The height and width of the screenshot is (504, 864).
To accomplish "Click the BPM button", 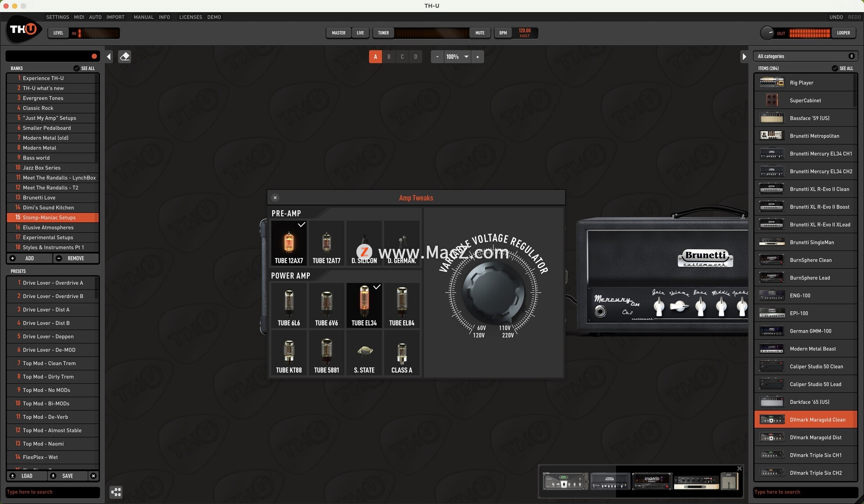I will [x=503, y=33].
